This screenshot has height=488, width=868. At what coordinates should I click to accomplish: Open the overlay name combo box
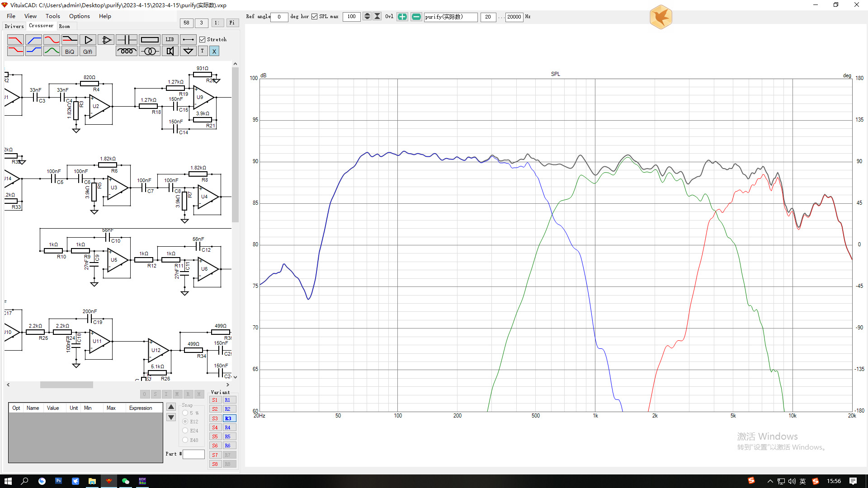point(450,17)
